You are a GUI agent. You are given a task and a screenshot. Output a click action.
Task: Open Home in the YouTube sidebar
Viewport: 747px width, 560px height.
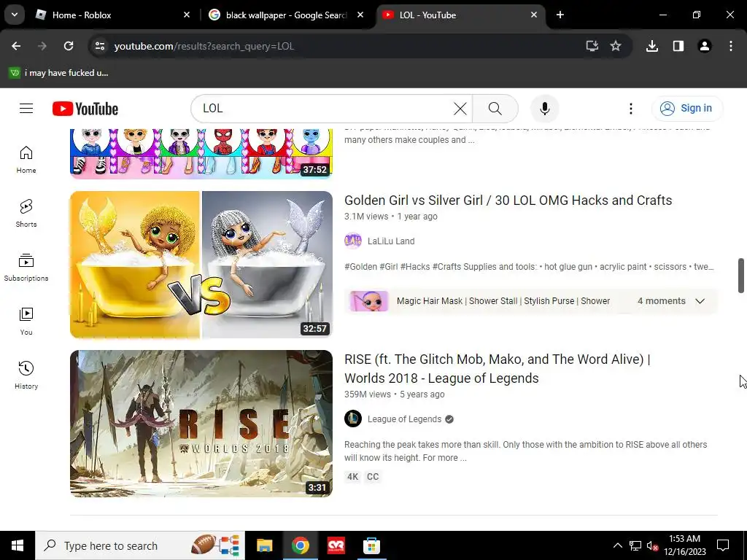(26, 160)
